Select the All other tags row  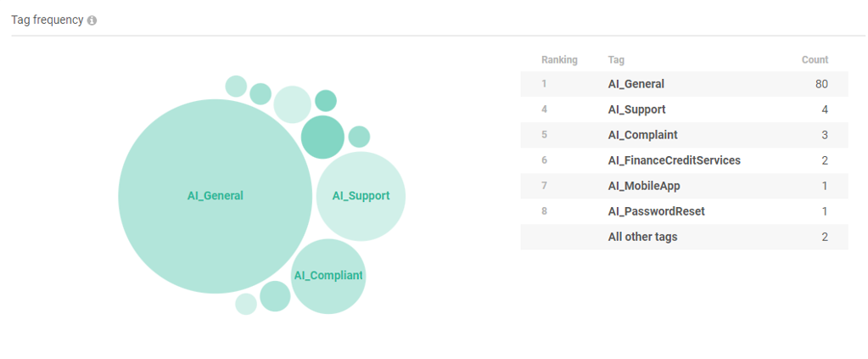click(642, 237)
